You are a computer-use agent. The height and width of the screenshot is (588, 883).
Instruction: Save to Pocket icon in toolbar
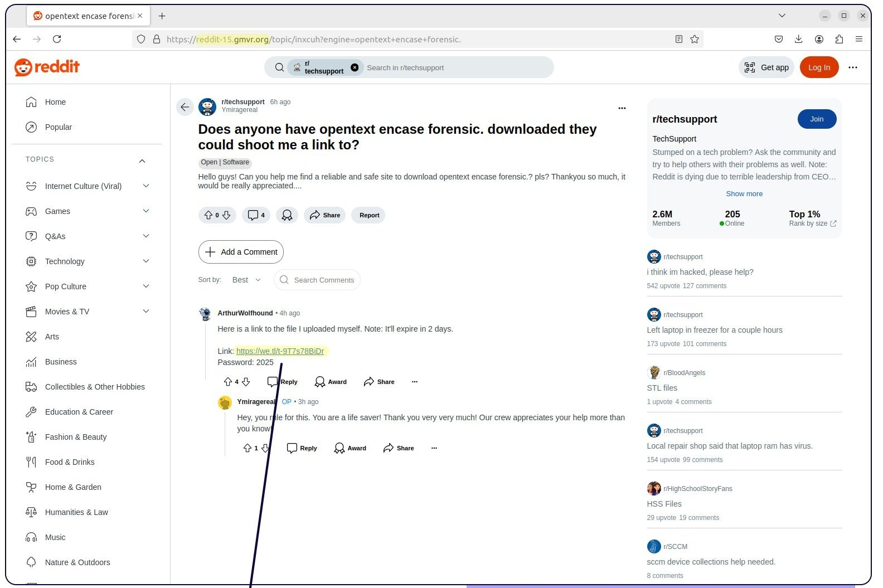point(779,39)
